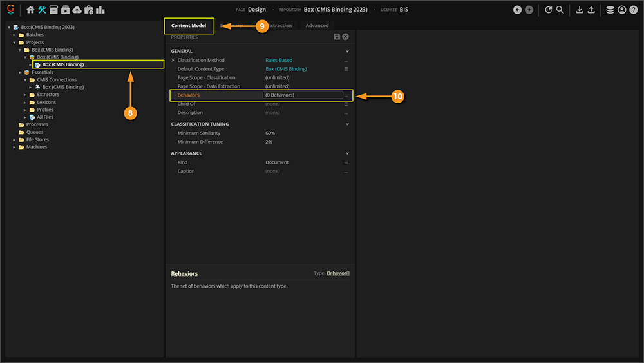
Task: Click the database stack icon
Action: 610,10
